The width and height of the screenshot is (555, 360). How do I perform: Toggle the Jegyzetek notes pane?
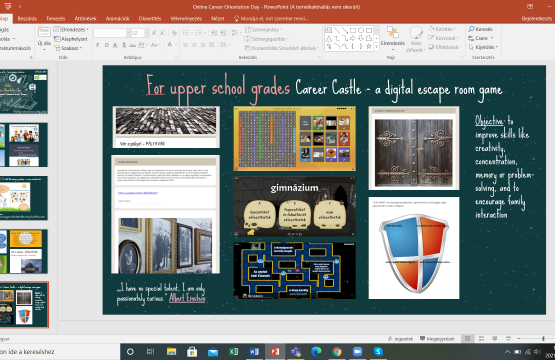[400, 339]
